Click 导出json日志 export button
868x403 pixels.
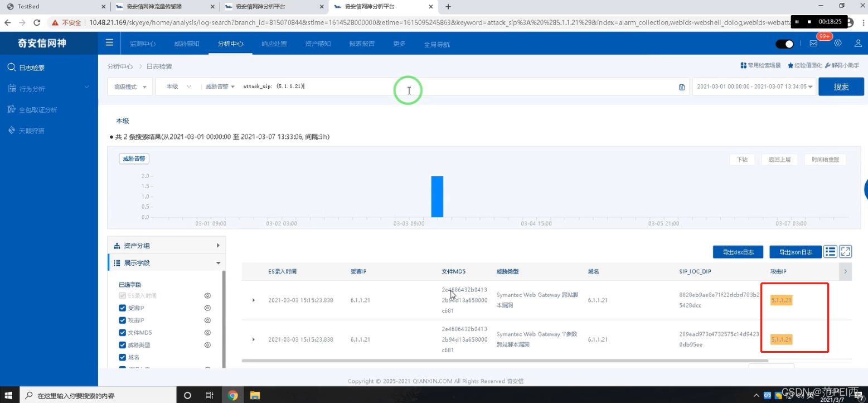[795, 252]
